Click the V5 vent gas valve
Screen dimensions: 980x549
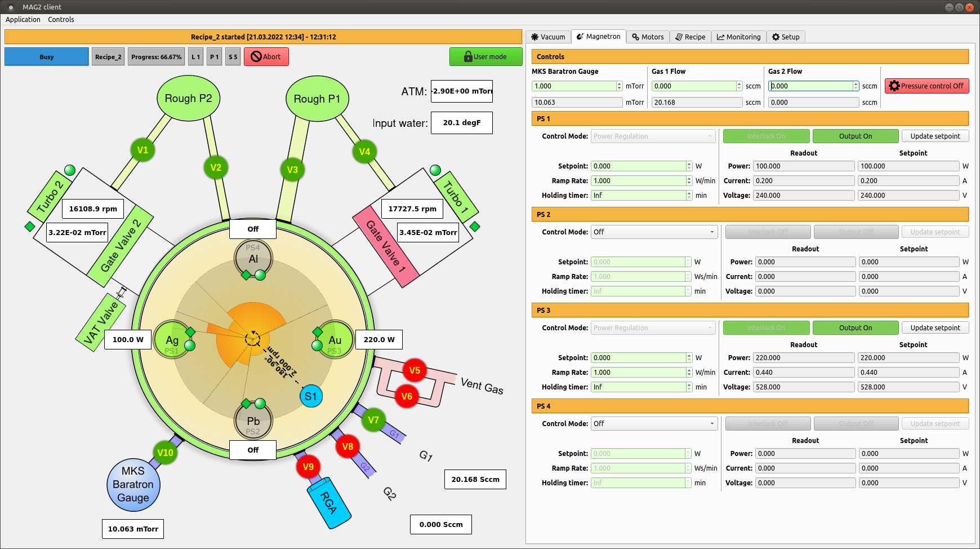point(415,370)
